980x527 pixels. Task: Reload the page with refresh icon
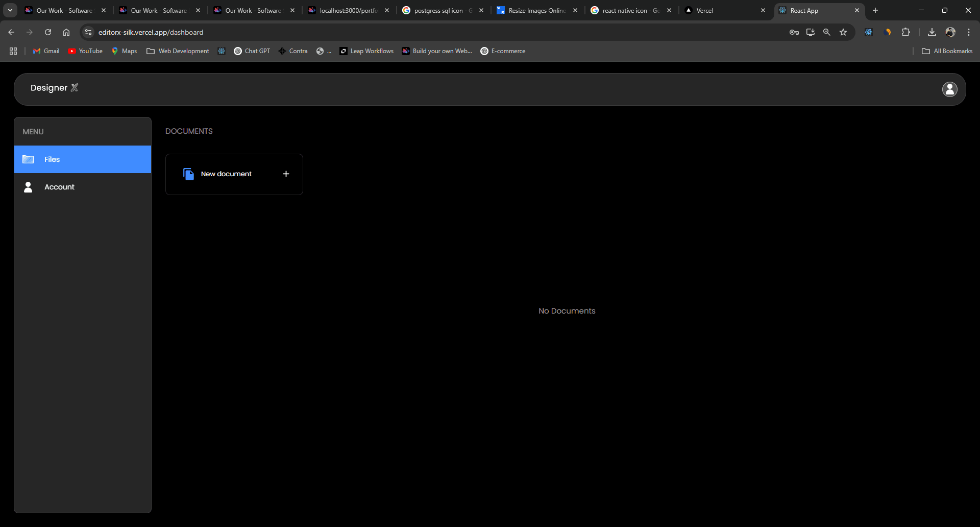click(48, 32)
